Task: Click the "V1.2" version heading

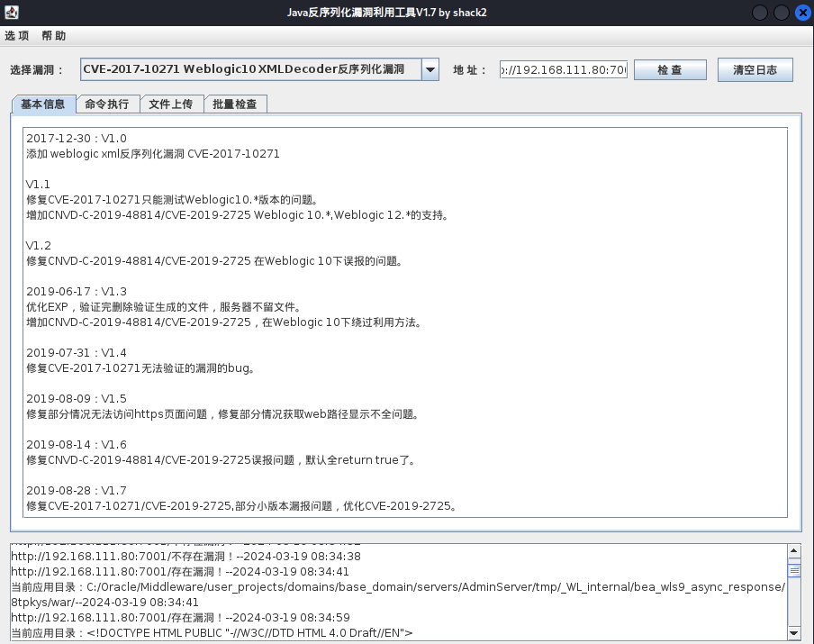Action: 39,246
